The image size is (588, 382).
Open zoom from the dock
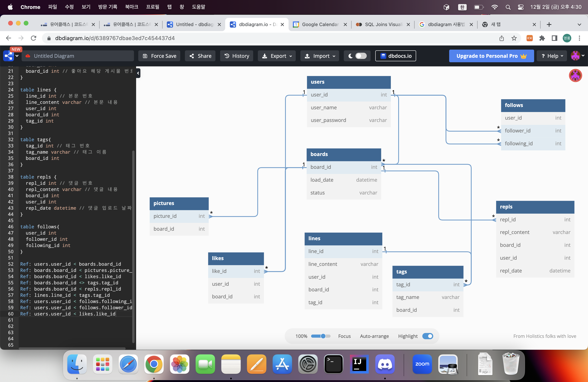[x=422, y=364]
